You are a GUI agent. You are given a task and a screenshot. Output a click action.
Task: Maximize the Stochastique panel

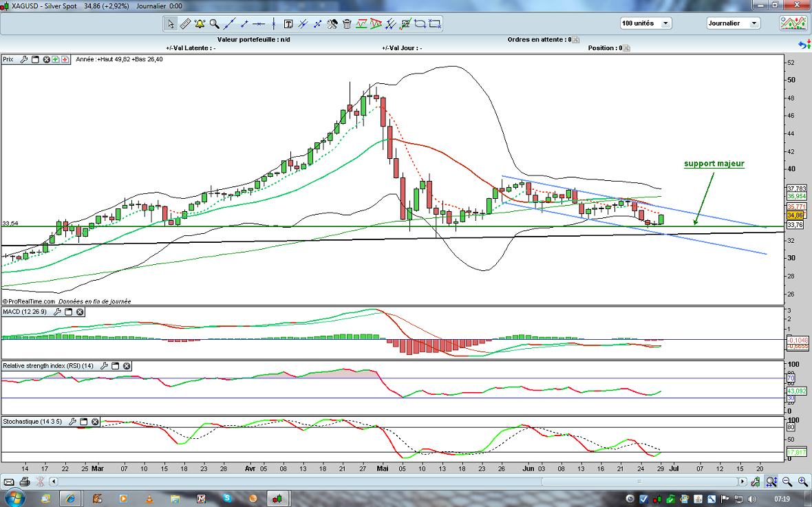tap(84, 422)
